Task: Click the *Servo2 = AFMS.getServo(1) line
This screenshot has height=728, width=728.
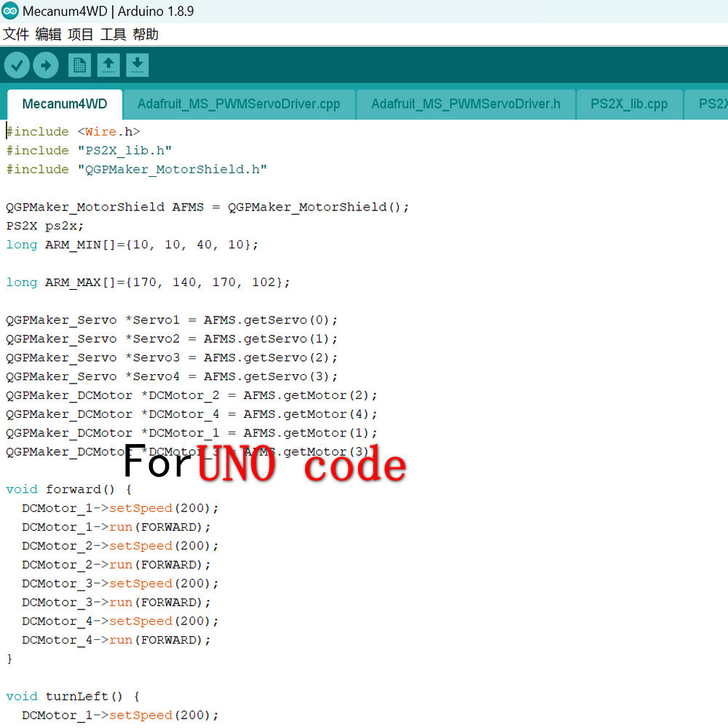Action: pos(172,339)
